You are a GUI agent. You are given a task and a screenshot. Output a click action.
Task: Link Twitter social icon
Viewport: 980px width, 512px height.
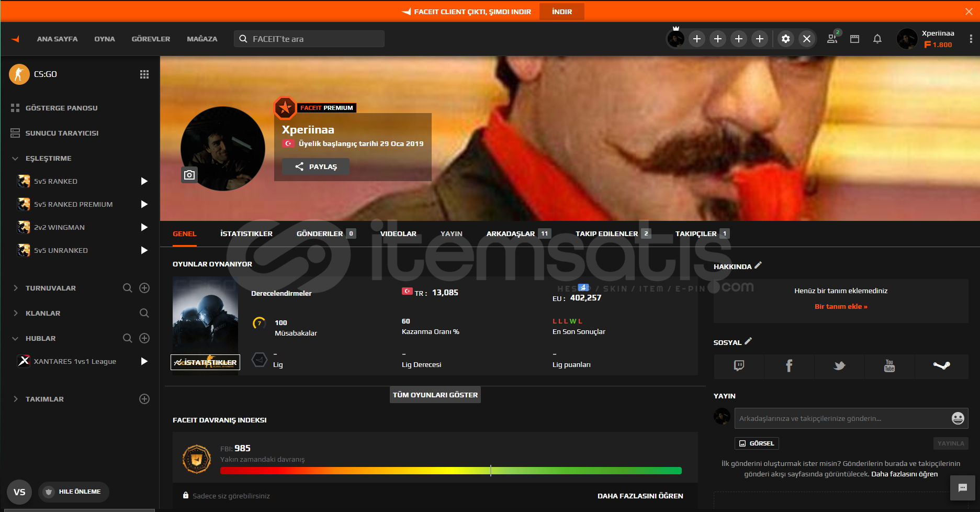[839, 366]
